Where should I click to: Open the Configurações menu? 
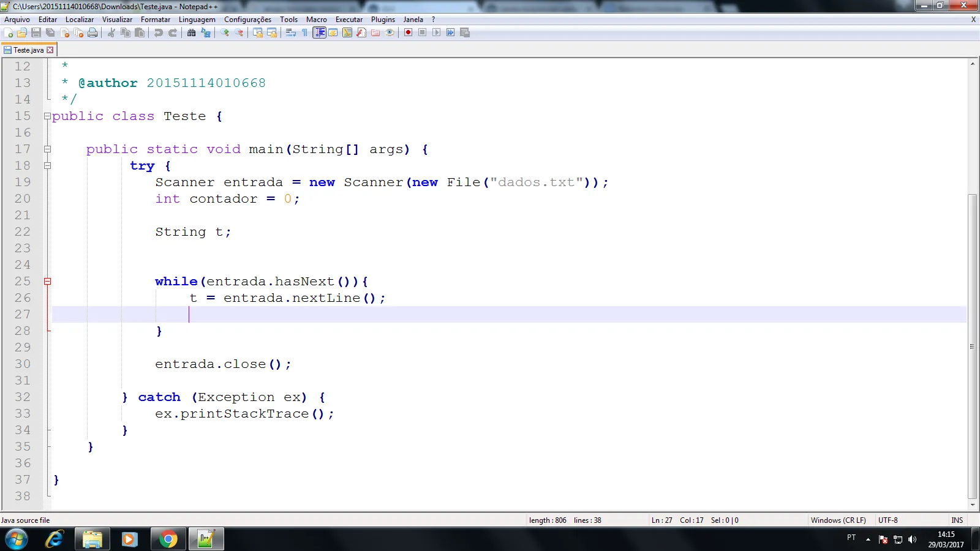click(x=247, y=20)
